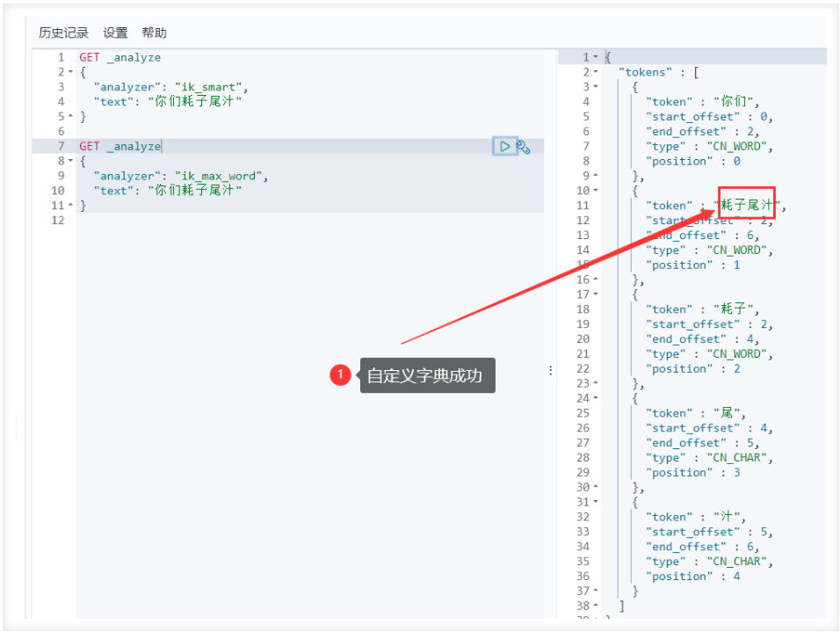Fold the first token object at output line 3

[596, 87]
